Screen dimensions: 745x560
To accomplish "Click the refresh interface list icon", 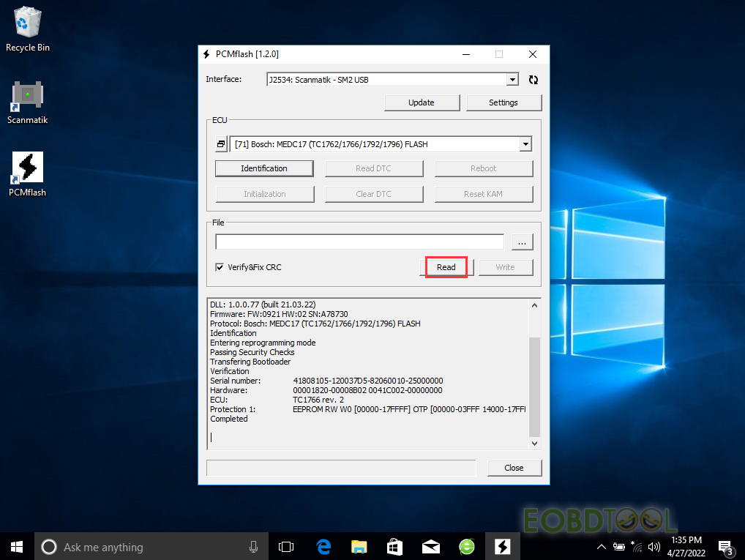I will (533, 80).
